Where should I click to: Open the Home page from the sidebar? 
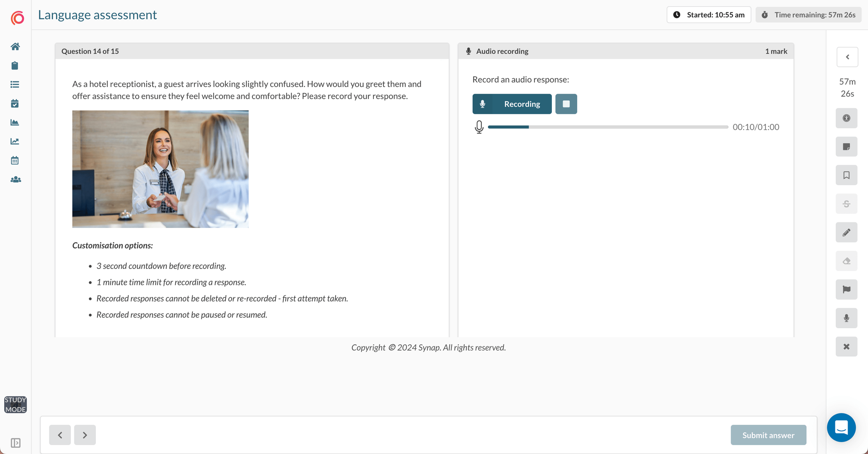click(x=15, y=47)
